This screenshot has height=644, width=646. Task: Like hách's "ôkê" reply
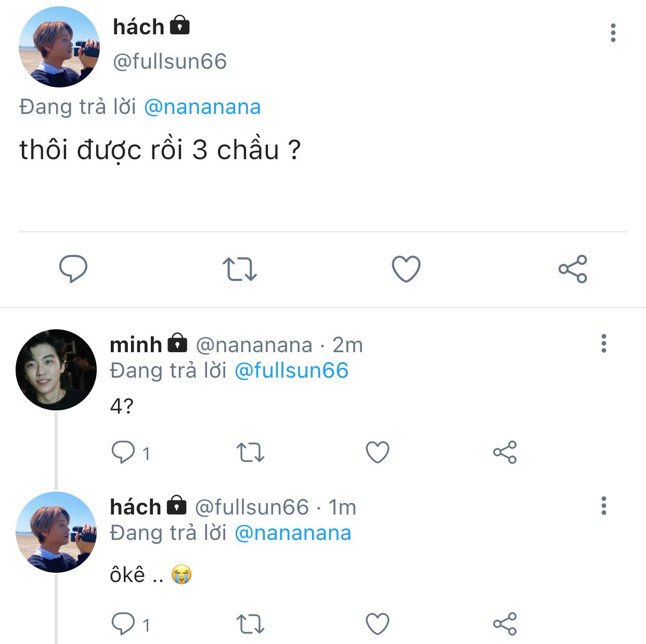tap(378, 624)
